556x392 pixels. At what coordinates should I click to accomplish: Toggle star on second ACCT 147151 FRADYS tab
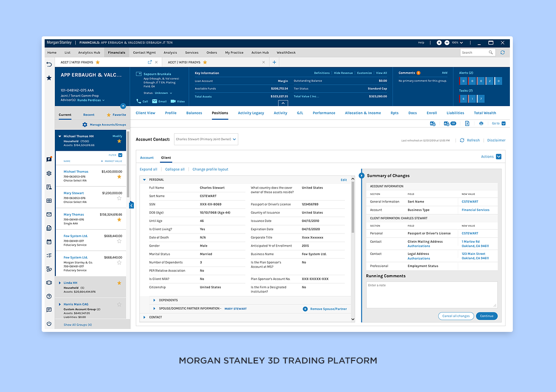coord(205,63)
